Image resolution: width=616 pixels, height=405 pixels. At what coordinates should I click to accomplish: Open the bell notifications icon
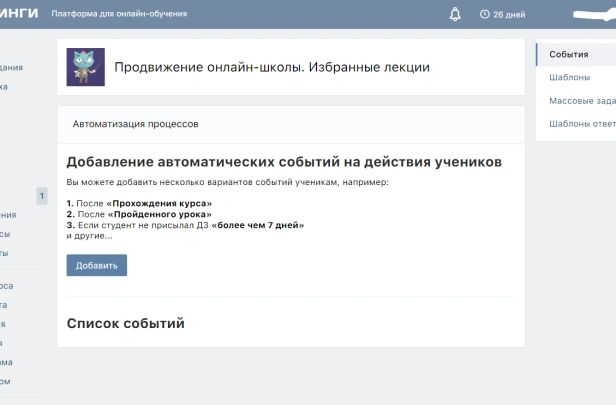point(455,14)
